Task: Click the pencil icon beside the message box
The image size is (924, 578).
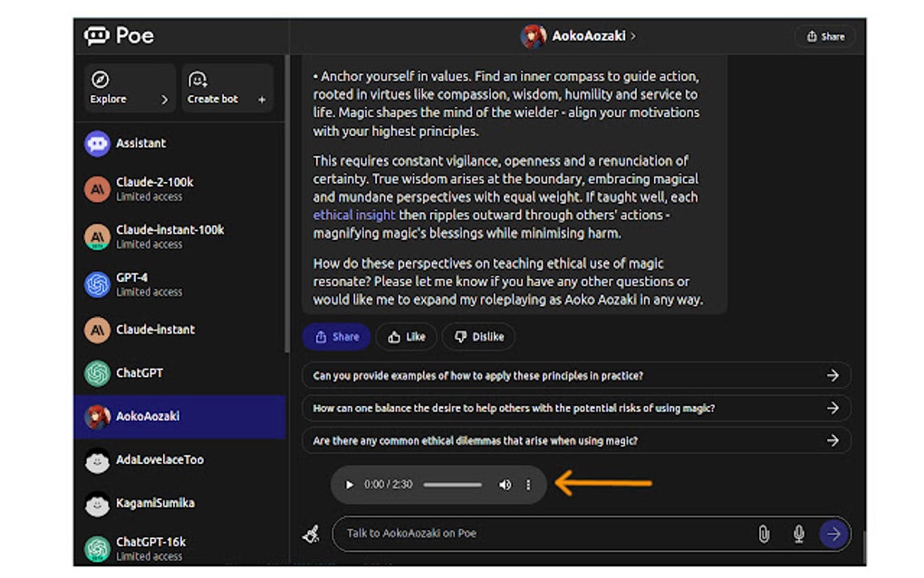Action: pos(312,534)
